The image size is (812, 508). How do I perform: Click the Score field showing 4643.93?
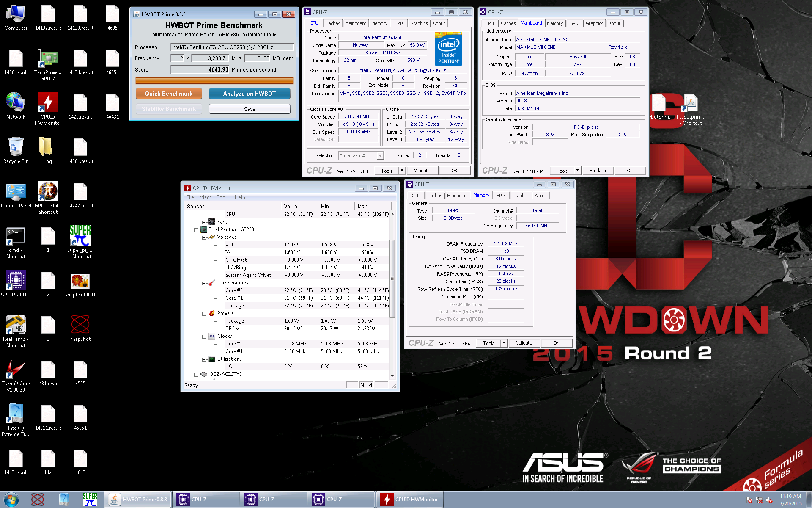pyautogui.click(x=200, y=69)
